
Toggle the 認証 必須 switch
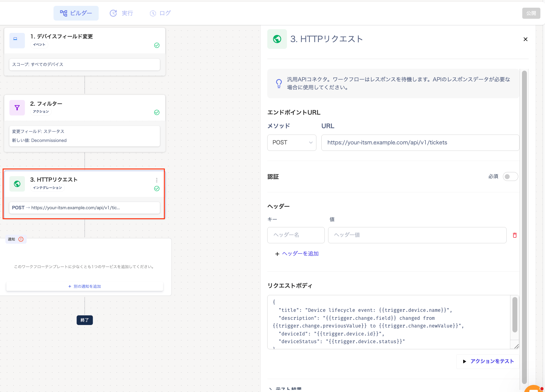pos(510,176)
